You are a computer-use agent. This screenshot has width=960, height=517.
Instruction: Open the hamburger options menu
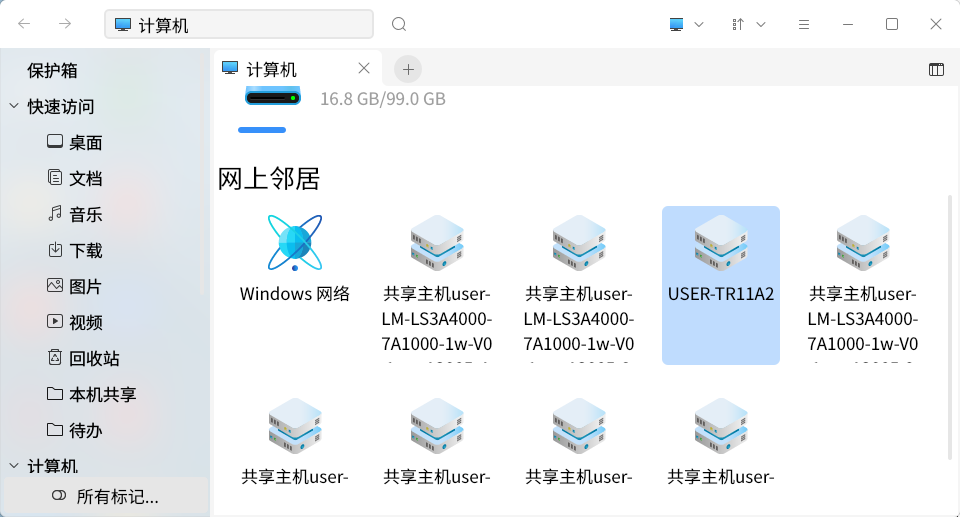804,25
